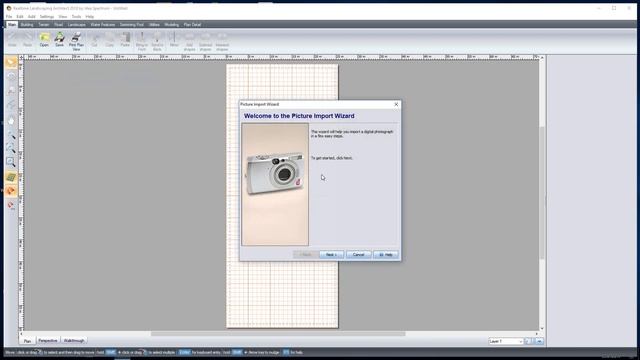The image size is (640, 360).
Task: Click the wizard's Help button
Action: coord(386,255)
